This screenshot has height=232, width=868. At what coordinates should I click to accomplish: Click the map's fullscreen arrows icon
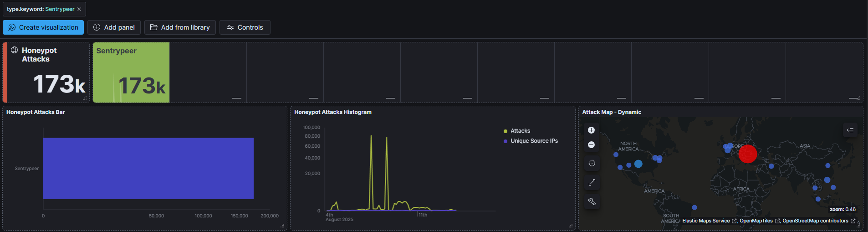[592, 182]
